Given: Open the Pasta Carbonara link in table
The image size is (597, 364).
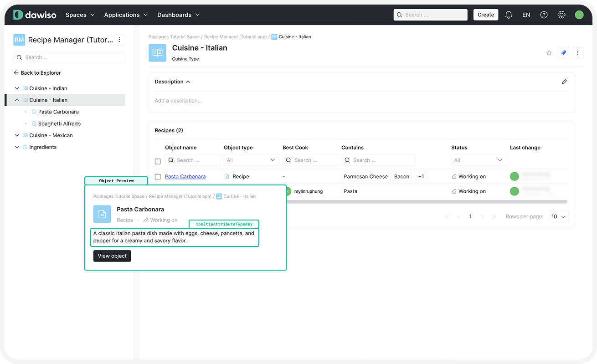Looking at the screenshot, I should click(x=185, y=177).
